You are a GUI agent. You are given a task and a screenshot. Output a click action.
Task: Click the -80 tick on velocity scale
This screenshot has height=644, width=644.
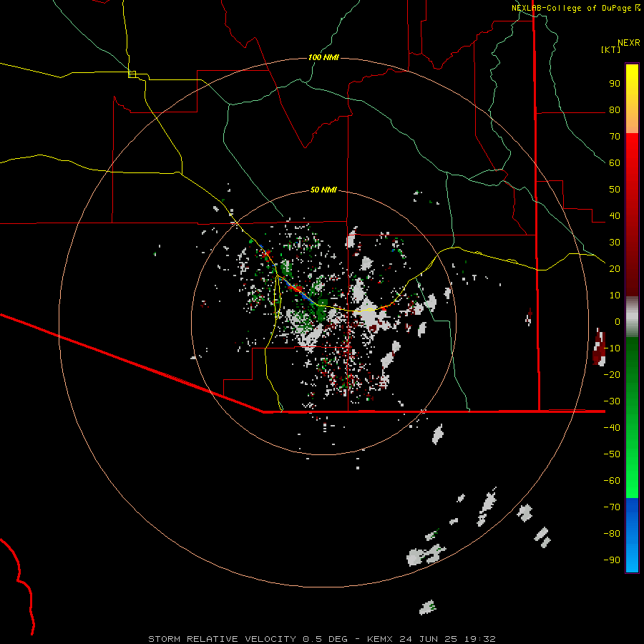612,534
